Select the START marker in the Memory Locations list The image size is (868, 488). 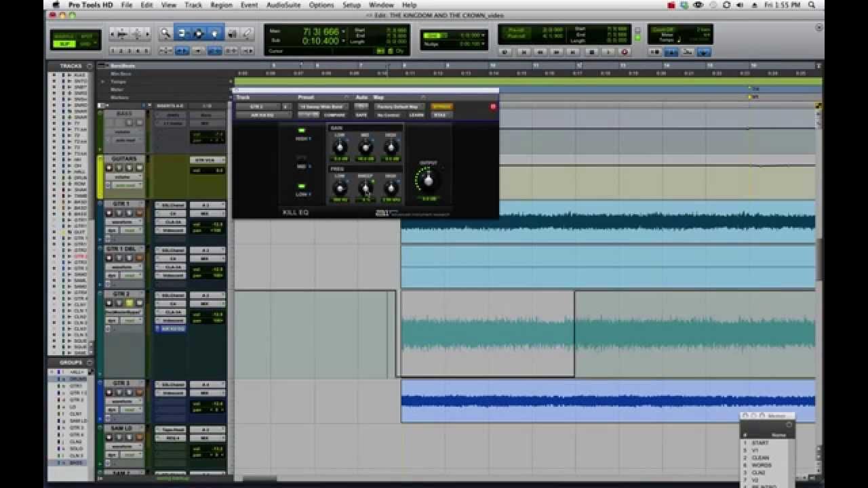pyautogui.click(x=760, y=443)
